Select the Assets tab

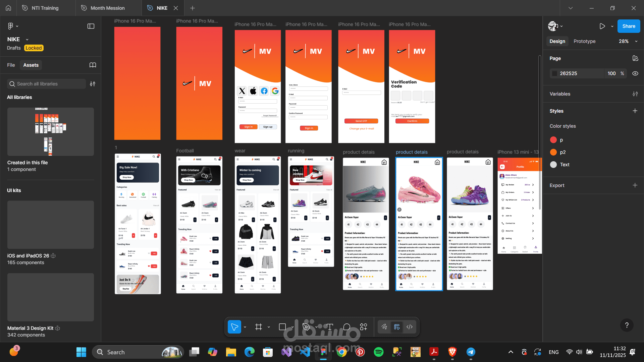pyautogui.click(x=31, y=65)
